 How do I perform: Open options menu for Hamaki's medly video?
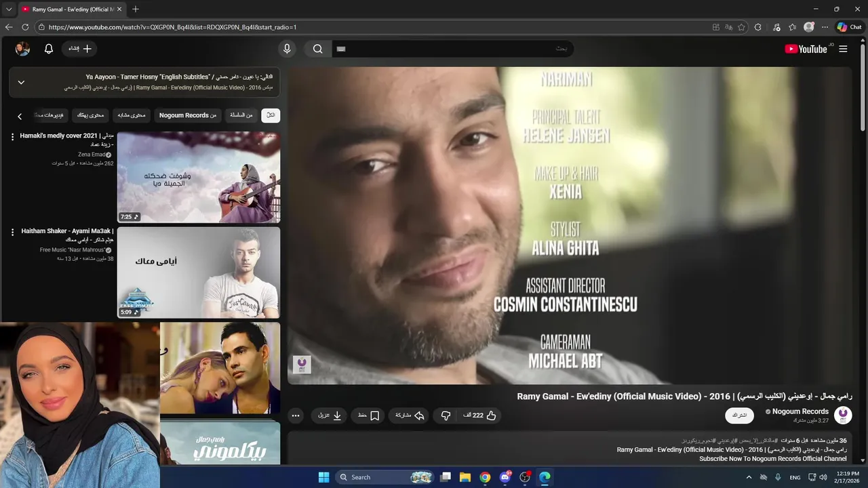[x=12, y=137]
